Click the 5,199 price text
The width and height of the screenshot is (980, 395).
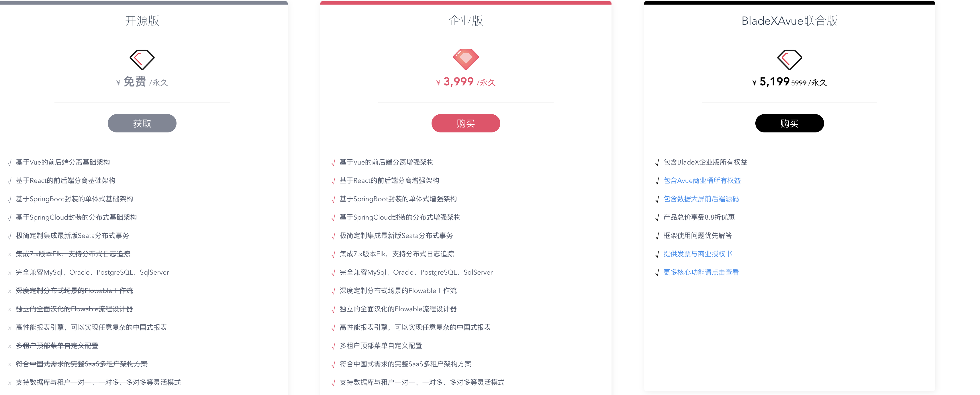click(x=774, y=81)
